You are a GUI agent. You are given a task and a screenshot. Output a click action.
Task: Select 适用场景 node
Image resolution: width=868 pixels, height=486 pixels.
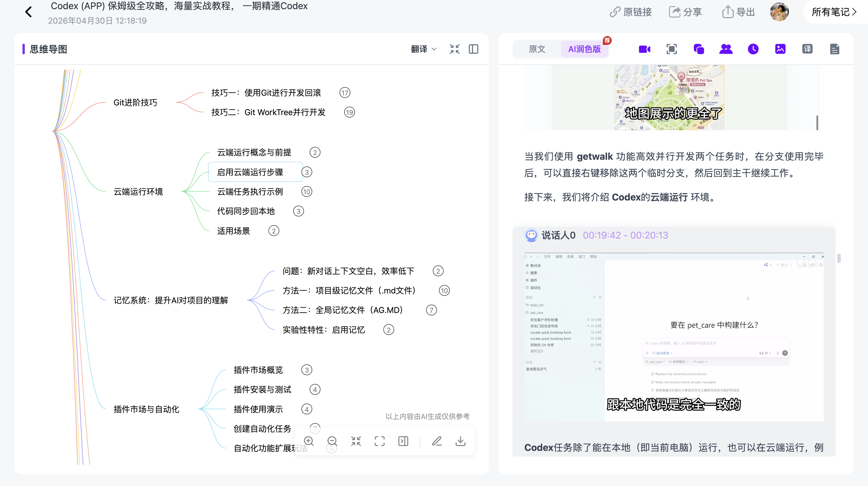click(234, 231)
